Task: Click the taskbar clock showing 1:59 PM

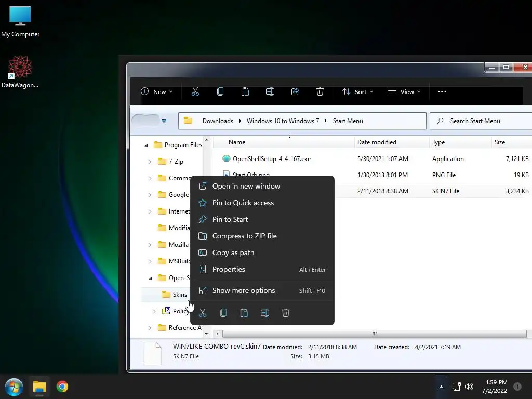Action: (x=495, y=387)
